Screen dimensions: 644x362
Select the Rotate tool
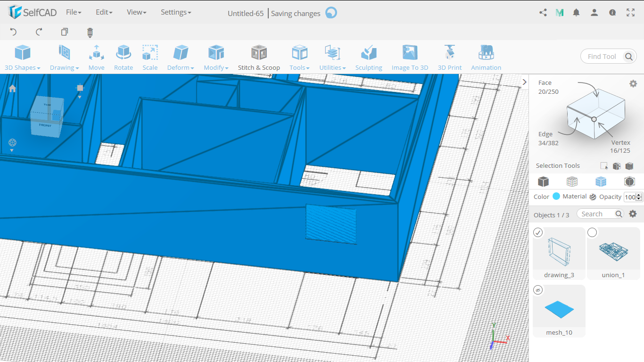(124, 58)
